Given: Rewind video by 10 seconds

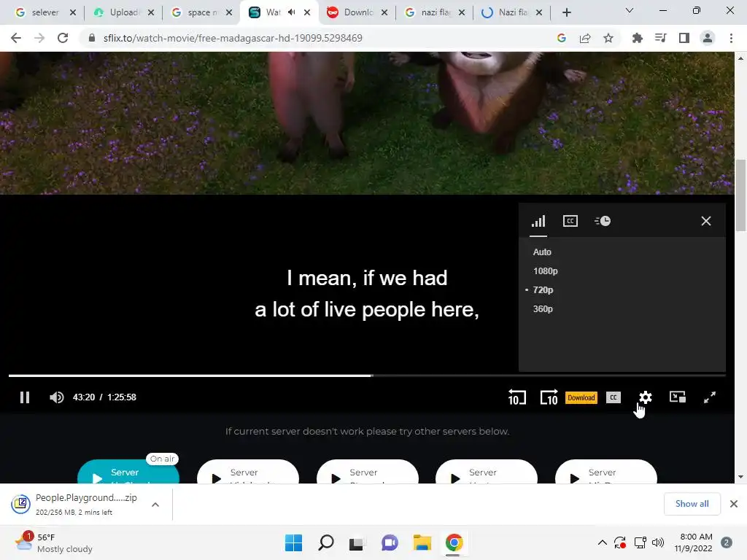Looking at the screenshot, I should click(x=517, y=397).
